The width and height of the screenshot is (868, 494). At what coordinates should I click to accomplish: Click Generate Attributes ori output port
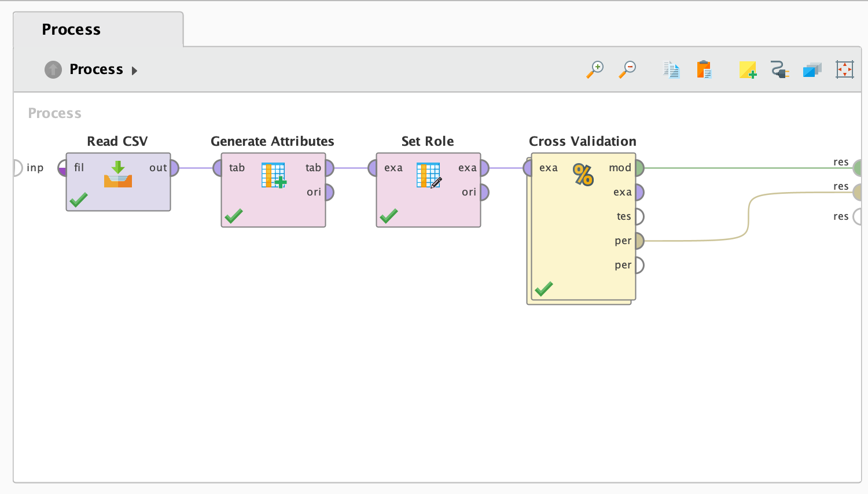pos(329,193)
